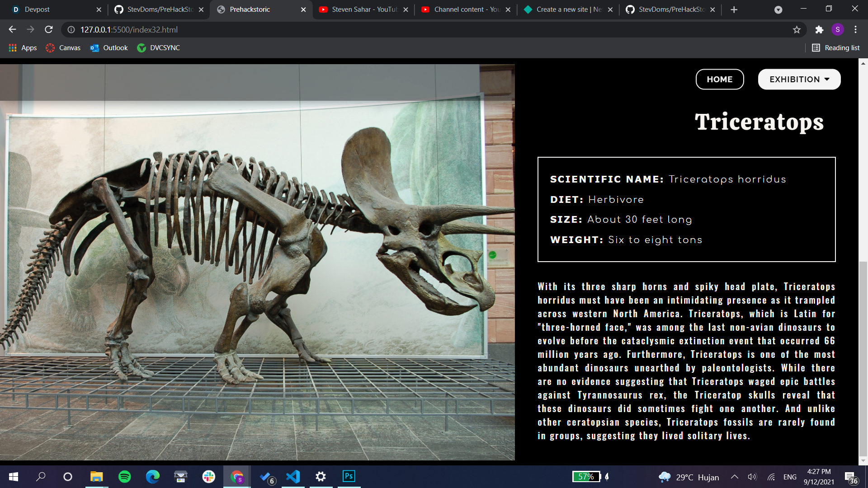
Task: Click the browser reload icon
Action: click(49, 29)
